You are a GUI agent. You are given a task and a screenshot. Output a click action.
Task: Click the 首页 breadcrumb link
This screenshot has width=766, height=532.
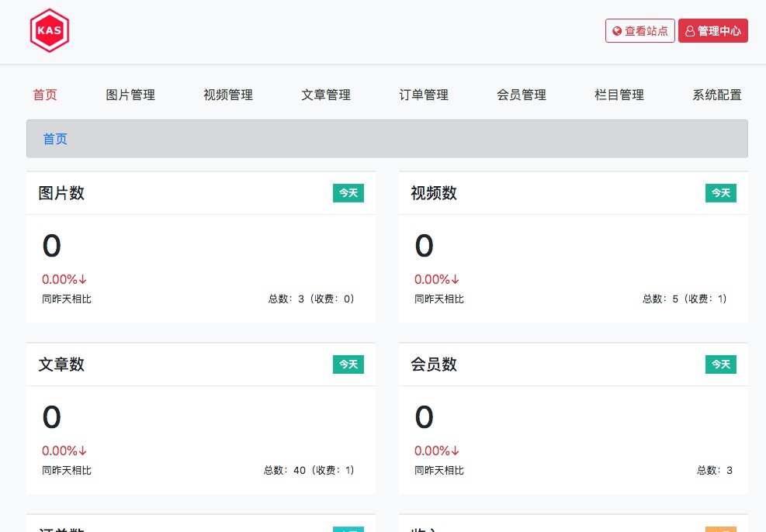[x=54, y=138]
